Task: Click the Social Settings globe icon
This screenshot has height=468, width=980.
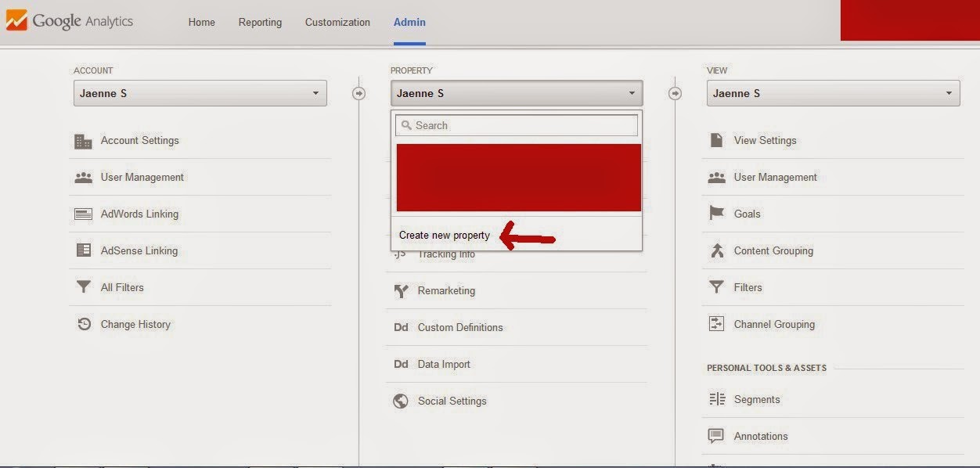Action: pyautogui.click(x=401, y=401)
